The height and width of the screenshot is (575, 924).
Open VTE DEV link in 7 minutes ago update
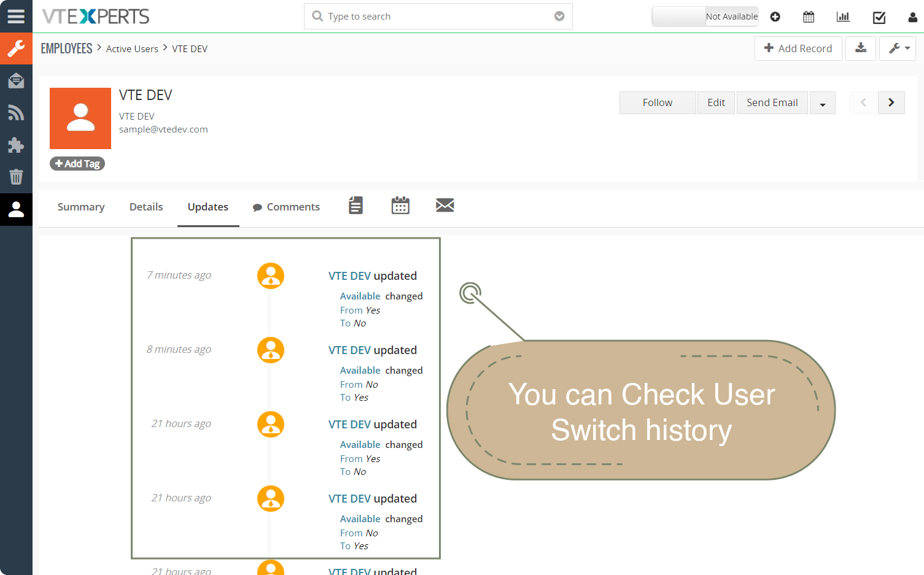pos(349,276)
